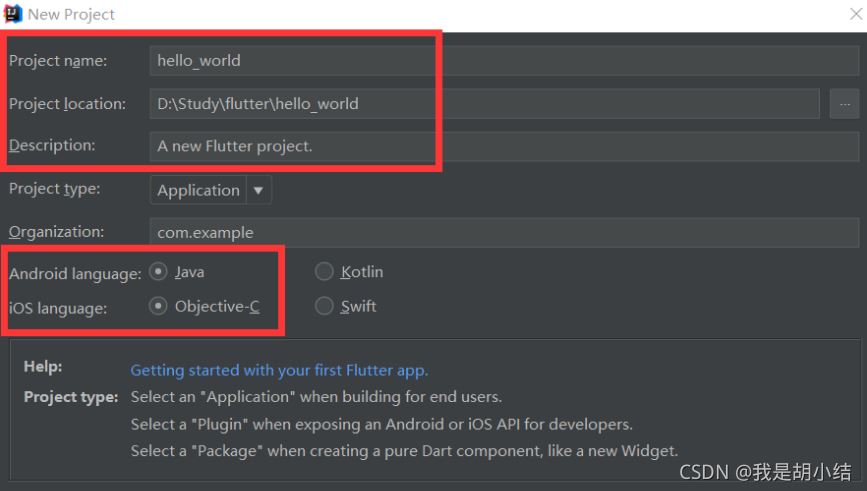Open the Application project type combo box
The height and width of the screenshot is (491, 867).
tap(210, 190)
